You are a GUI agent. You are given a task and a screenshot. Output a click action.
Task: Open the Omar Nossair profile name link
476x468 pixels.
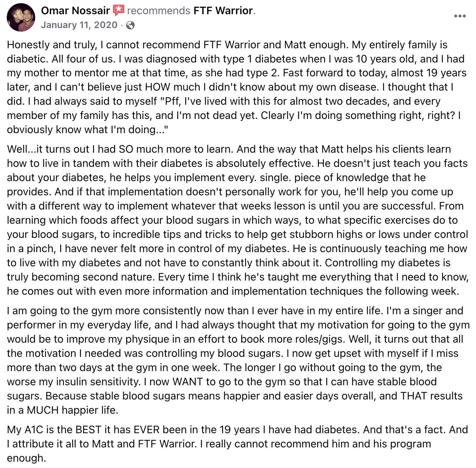[76, 11]
